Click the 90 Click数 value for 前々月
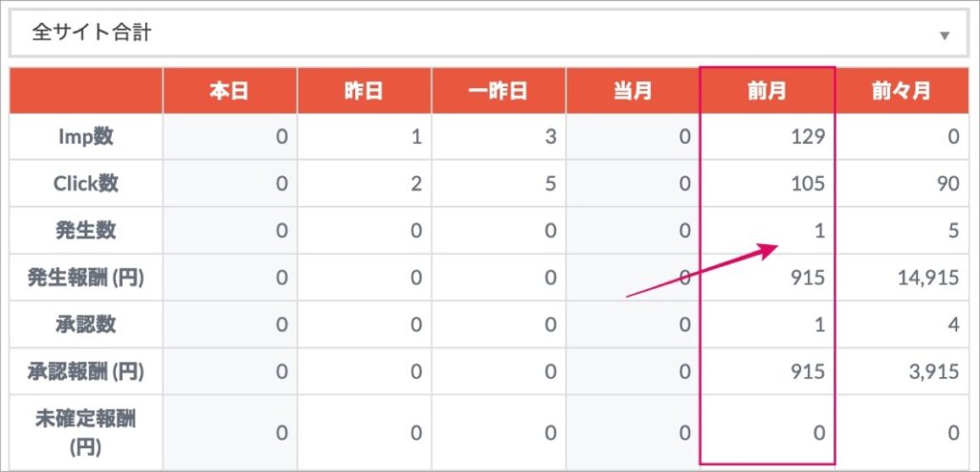This screenshot has width=980, height=472. [948, 184]
